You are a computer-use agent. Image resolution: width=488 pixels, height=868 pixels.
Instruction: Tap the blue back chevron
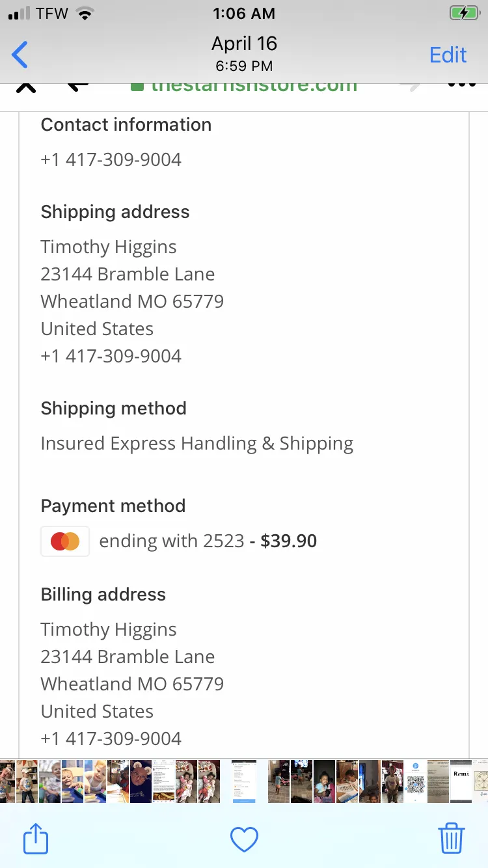tap(20, 55)
